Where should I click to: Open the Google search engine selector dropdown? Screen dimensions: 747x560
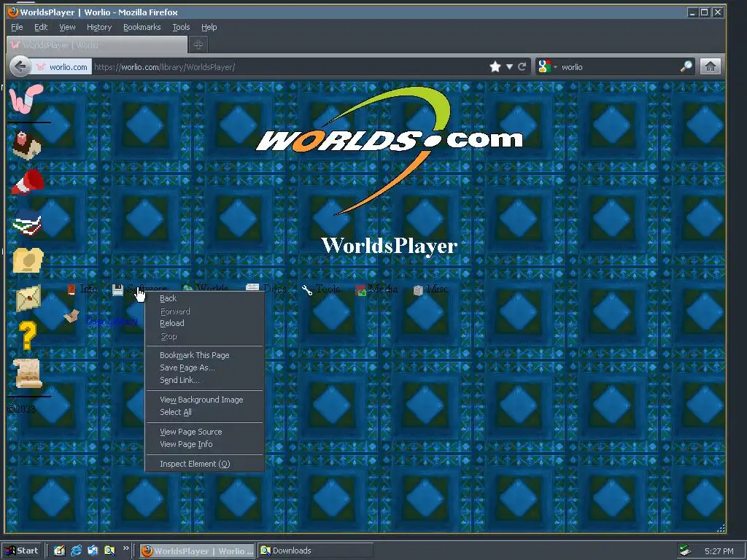[546, 66]
